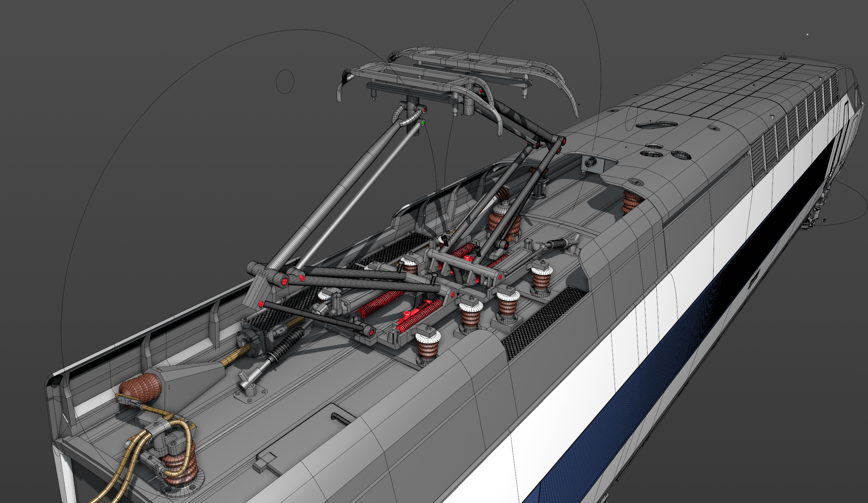The height and width of the screenshot is (503, 868).
Task: Click the green pivot marker on the thin rod
Action: (423, 123)
